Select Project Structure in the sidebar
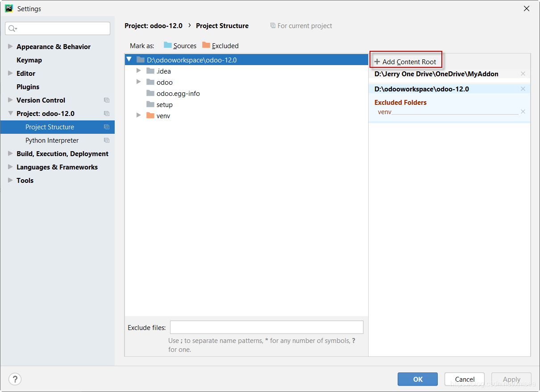 [x=58, y=127]
